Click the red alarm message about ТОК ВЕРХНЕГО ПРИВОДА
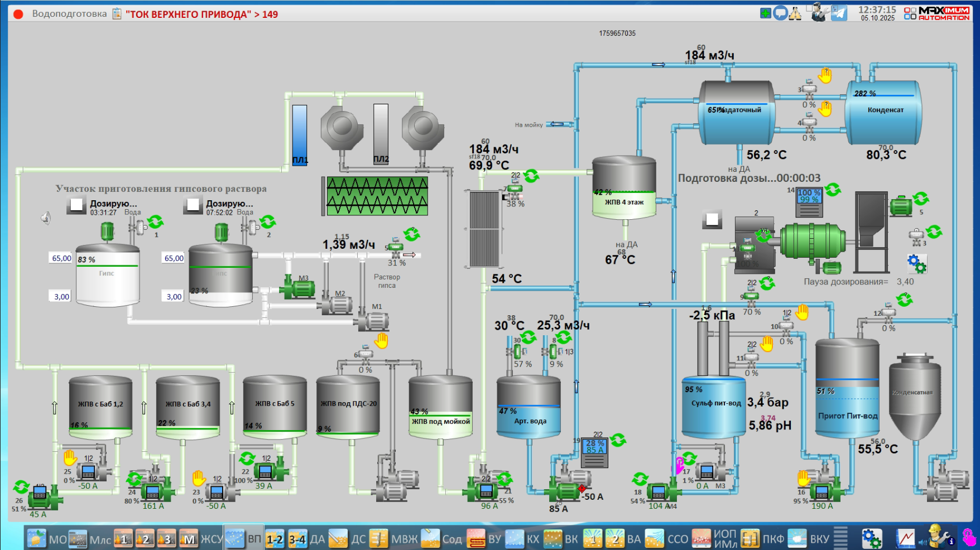 (x=201, y=14)
